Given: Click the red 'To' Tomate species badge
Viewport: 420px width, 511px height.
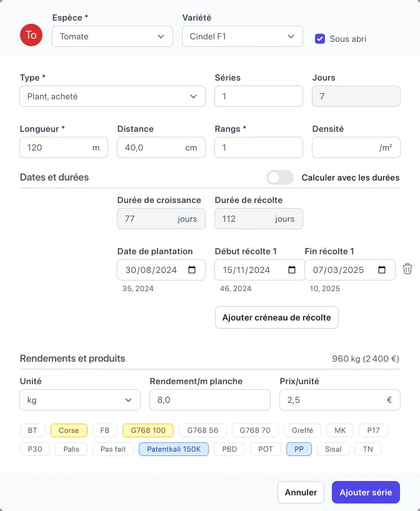Looking at the screenshot, I should [31, 36].
